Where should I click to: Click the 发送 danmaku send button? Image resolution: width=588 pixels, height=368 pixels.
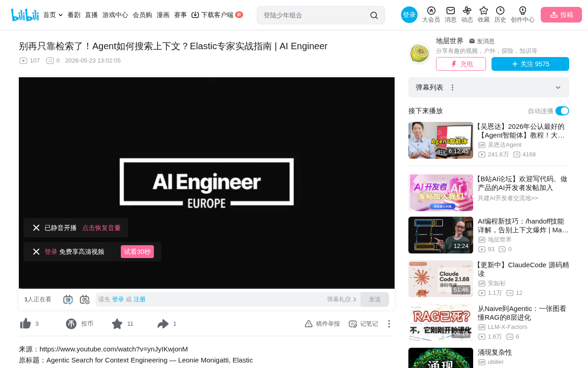375,299
